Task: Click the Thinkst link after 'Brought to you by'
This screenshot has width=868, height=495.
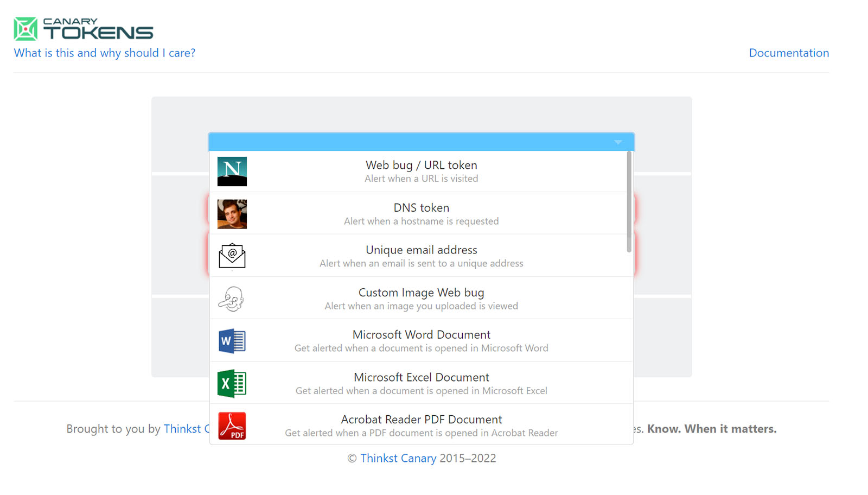Action: click(x=187, y=429)
